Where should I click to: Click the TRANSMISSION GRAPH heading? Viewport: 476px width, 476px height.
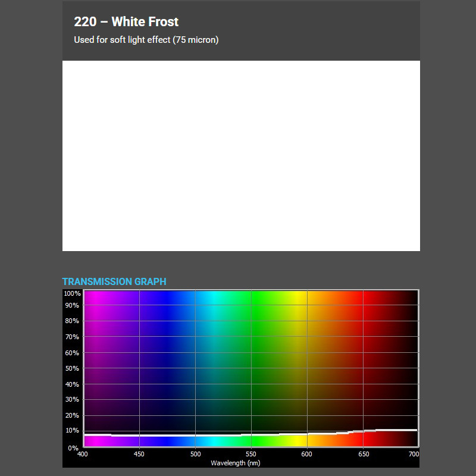(113, 281)
